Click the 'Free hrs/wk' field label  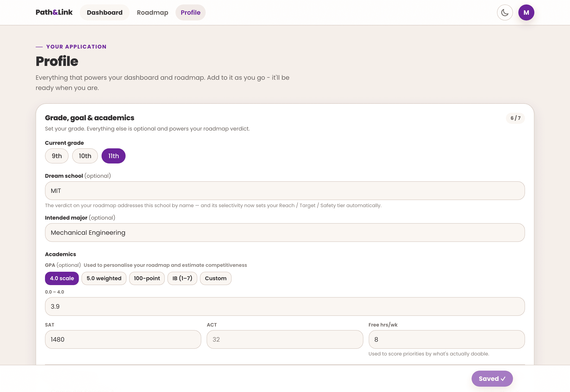(383, 325)
